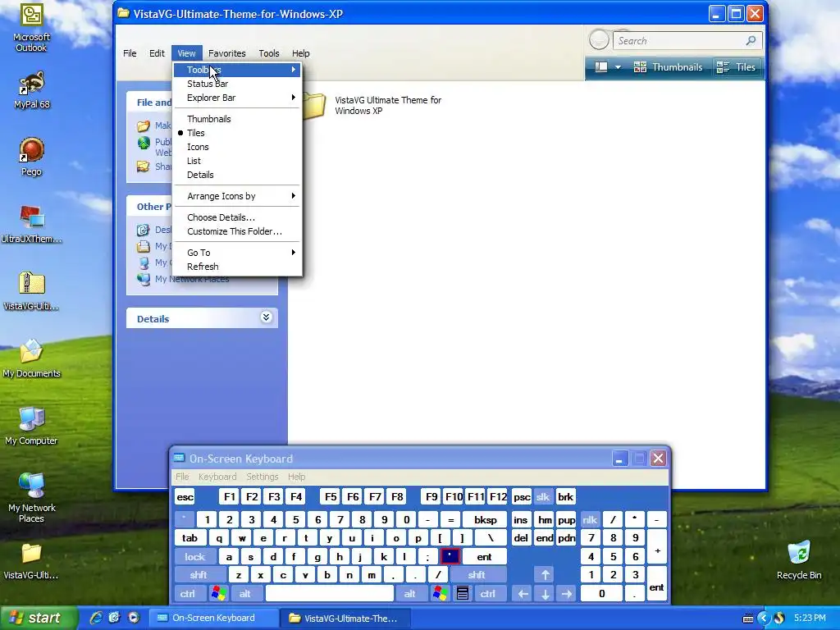Toggle the lock key on On-Screen Keyboard
This screenshot has width=840, height=630.
(x=195, y=557)
